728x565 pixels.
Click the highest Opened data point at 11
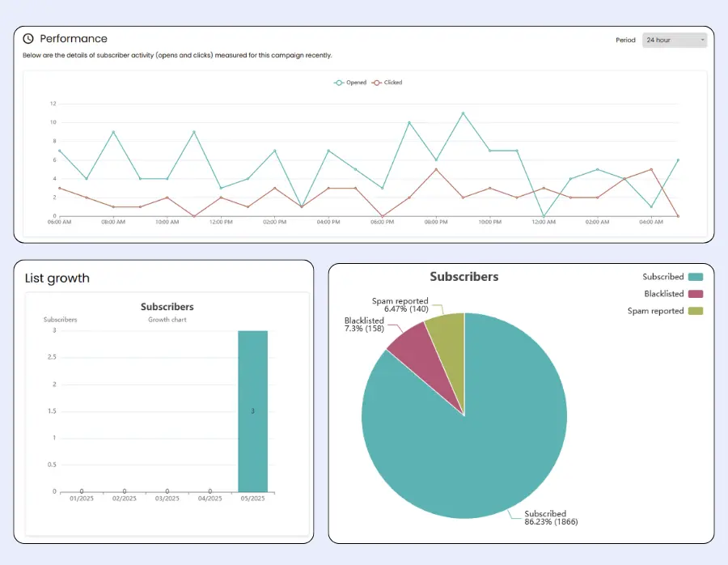(x=463, y=113)
